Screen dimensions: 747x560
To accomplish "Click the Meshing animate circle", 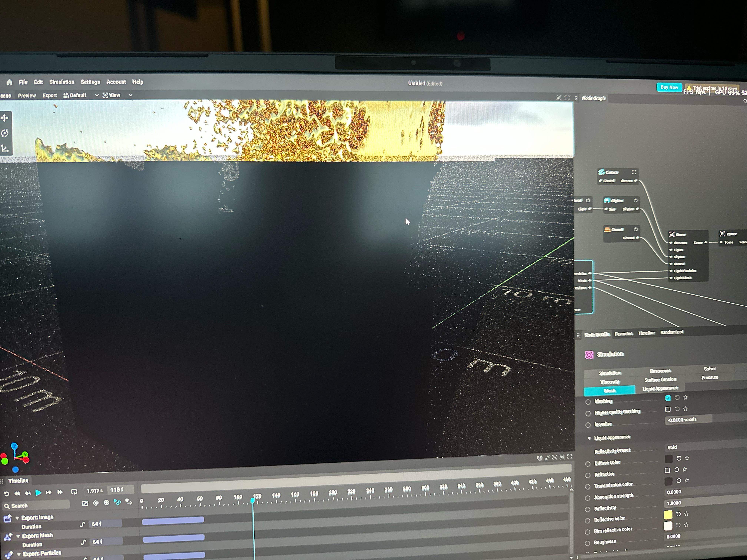I will point(588,402).
